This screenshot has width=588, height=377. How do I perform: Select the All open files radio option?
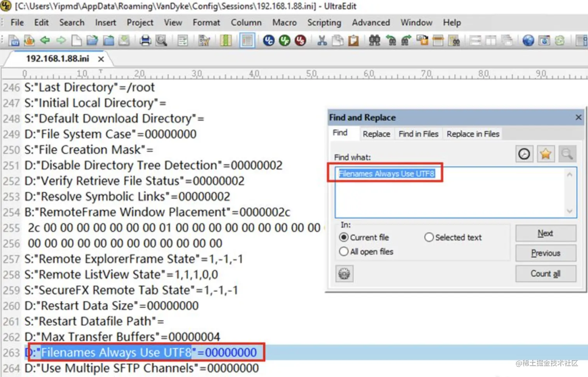[x=366, y=251]
